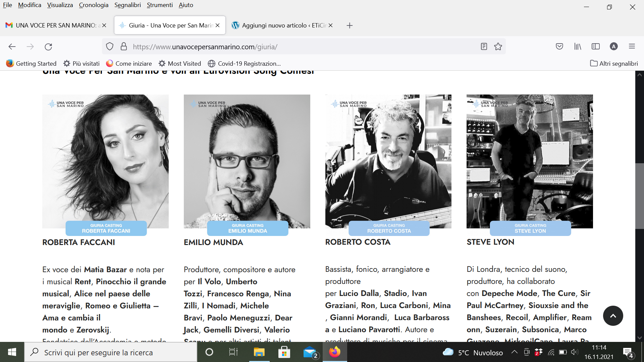Bookmark this page with the star
Viewport: 644px width, 362px height.
tap(498, 47)
